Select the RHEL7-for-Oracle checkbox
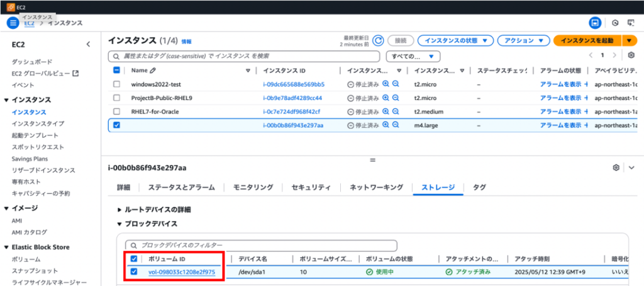 (116, 112)
